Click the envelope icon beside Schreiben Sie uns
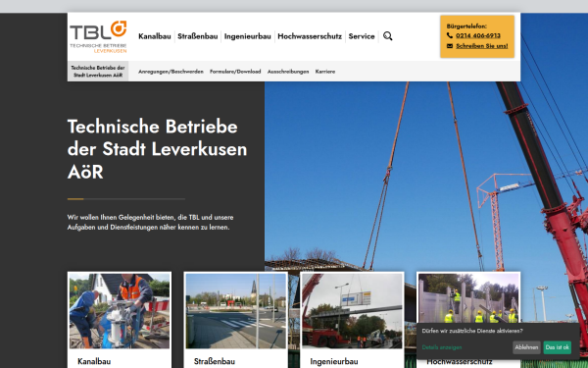Screen dimensions: 588x368 450,46
